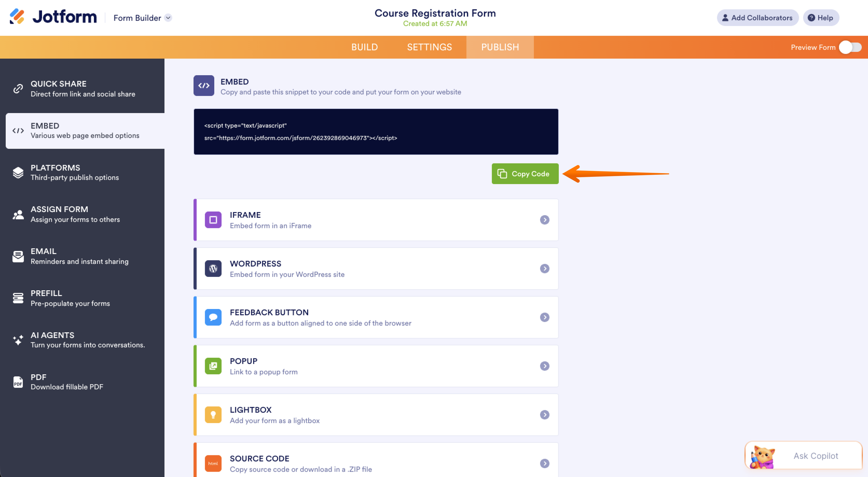Open the Form Builder dropdown arrow

(168, 18)
